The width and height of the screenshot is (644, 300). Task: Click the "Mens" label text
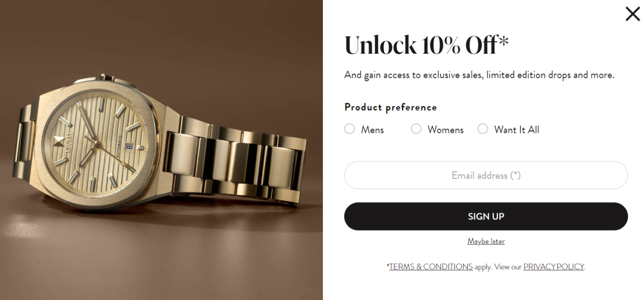click(373, 130)
